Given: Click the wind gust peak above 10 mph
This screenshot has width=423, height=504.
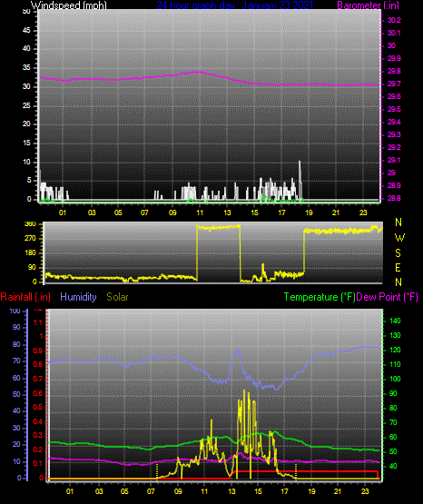Looking at the screenshot, I should (x=300, y=162).
